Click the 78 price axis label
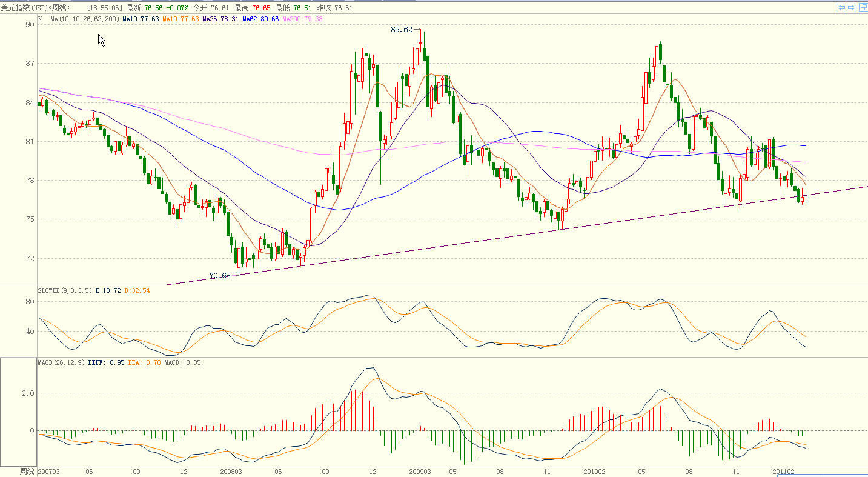Viewport: 868px width, 477px height. pyautogui.click(x=30, y=181)
